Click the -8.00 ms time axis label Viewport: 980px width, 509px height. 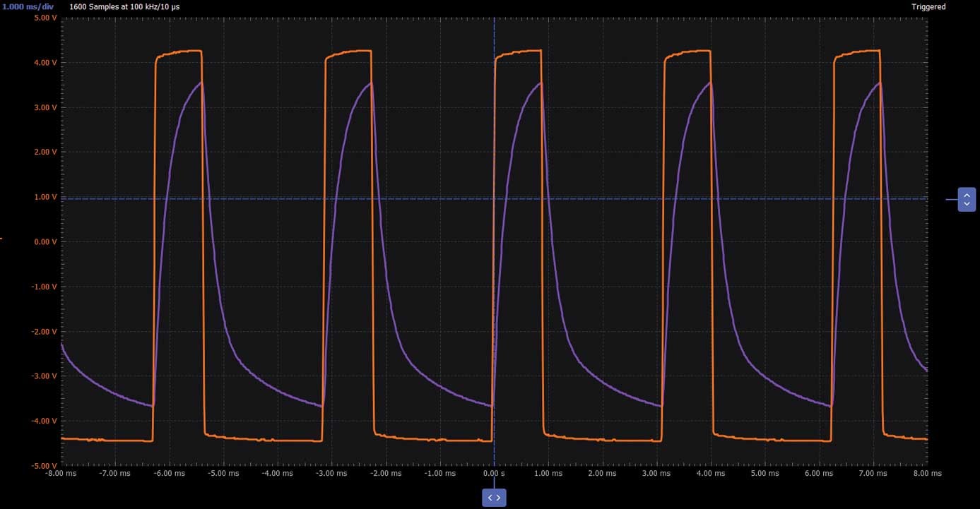[61, 474]
